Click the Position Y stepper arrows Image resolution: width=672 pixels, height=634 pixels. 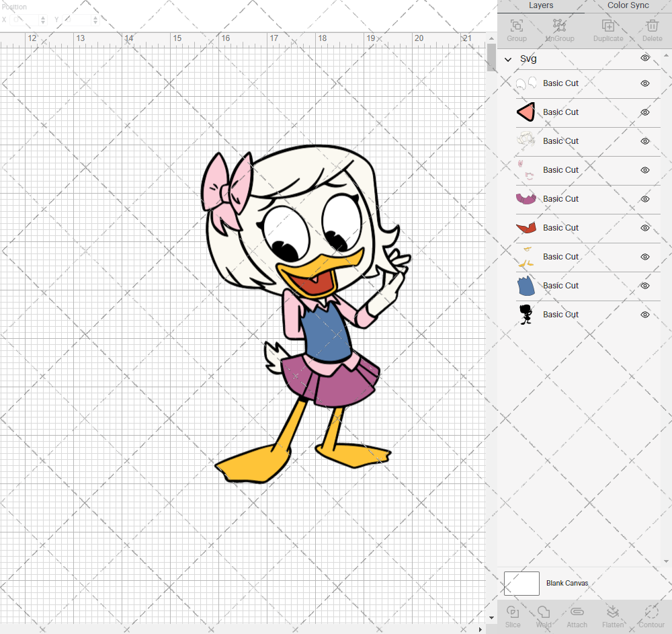95,19
